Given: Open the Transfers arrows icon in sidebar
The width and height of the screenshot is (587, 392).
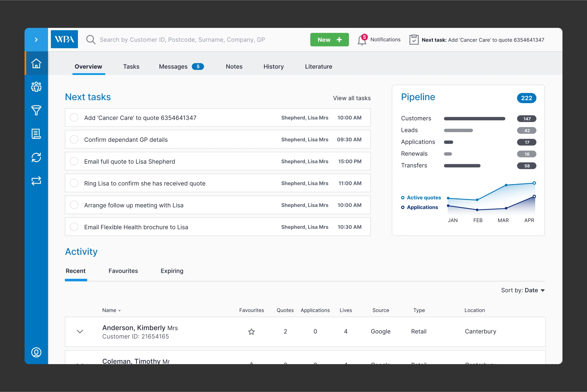Looking at the screenshot, I should click(36, 181).
